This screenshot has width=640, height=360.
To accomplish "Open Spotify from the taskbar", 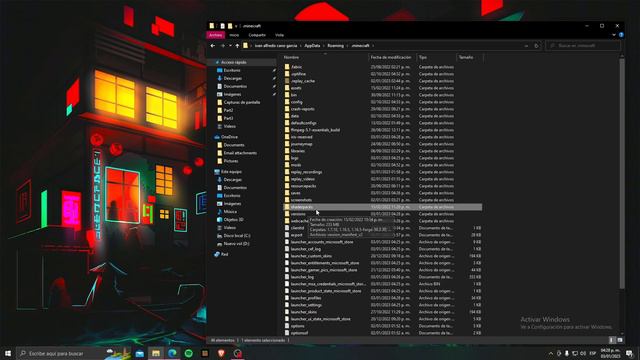I will [189, 353].
